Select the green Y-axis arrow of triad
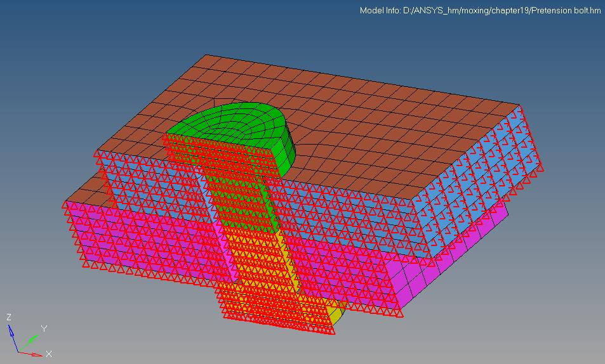605x364 pixels. click(28, 343)
